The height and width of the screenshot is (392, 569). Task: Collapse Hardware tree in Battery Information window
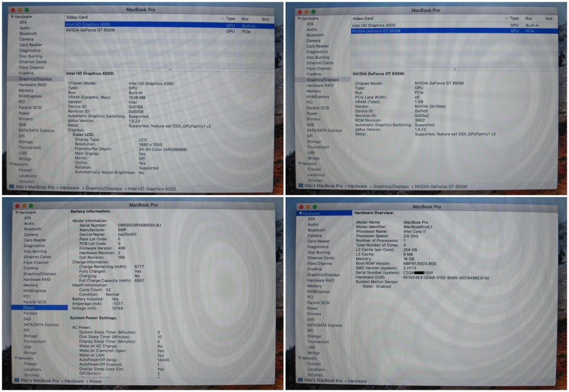click(x=17, y=213)
